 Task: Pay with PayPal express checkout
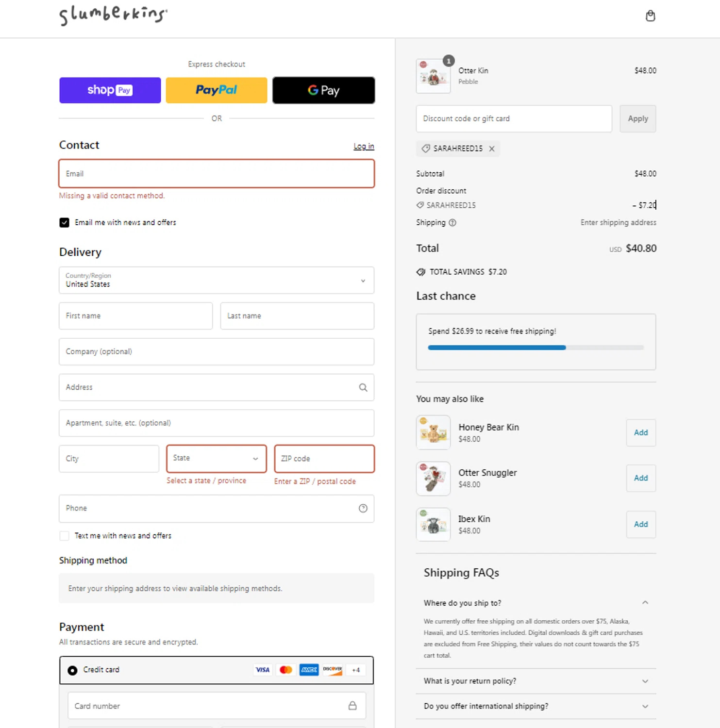point(217,90)
